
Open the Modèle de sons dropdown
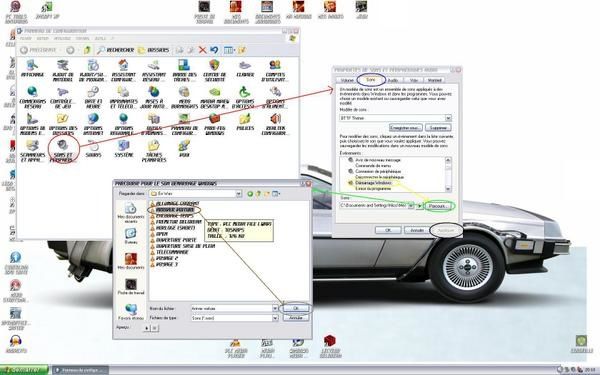coord(448,118)
